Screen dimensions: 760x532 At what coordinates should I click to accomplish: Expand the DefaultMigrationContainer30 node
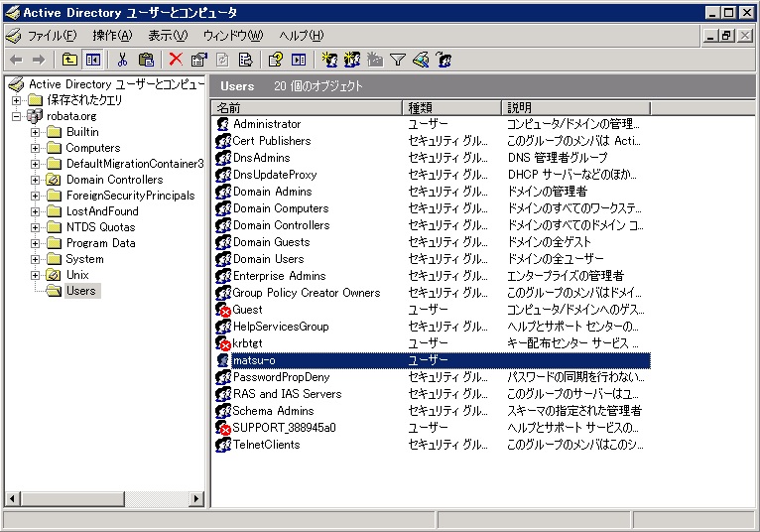coord(35,164)
